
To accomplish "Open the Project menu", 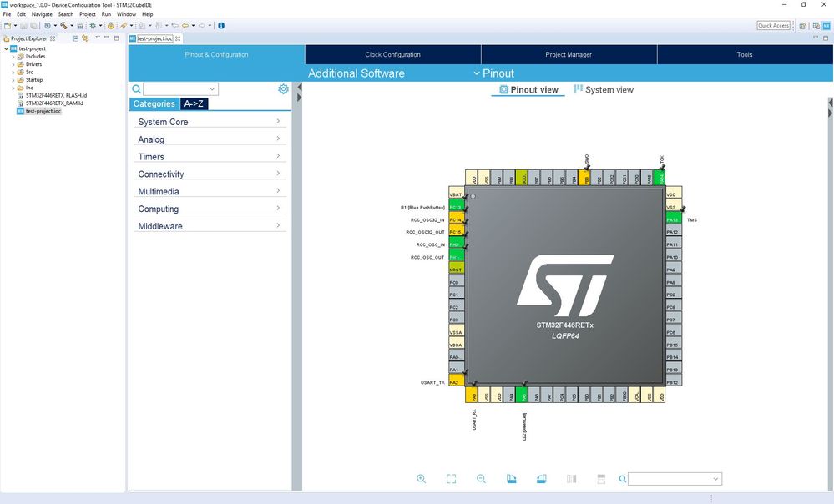I will coord(87,14).
